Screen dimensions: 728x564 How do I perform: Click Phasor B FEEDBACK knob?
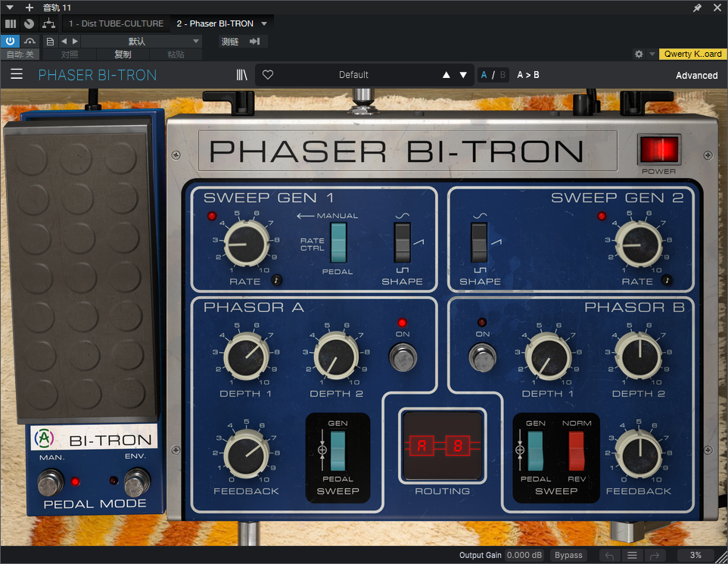pyautogui.click(x=639, y=454)
